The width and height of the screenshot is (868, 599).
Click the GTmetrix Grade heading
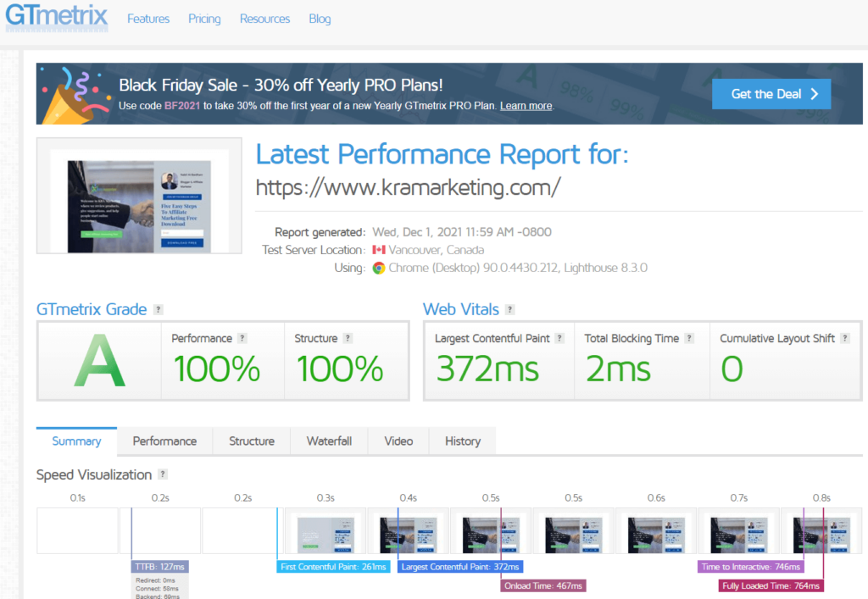tap(92, 309)
